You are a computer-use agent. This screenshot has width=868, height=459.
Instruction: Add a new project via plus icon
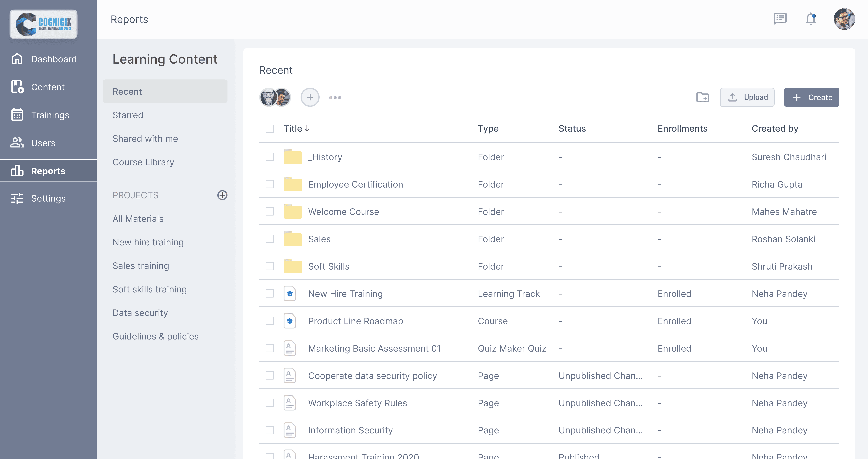click(x=222, y=195)
